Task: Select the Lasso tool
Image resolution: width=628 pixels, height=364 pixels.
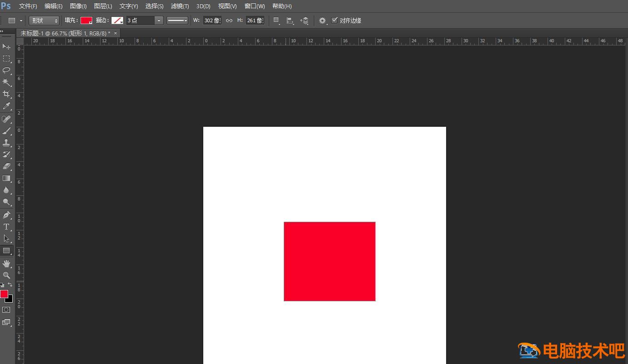Action: (x=6, y=70)
